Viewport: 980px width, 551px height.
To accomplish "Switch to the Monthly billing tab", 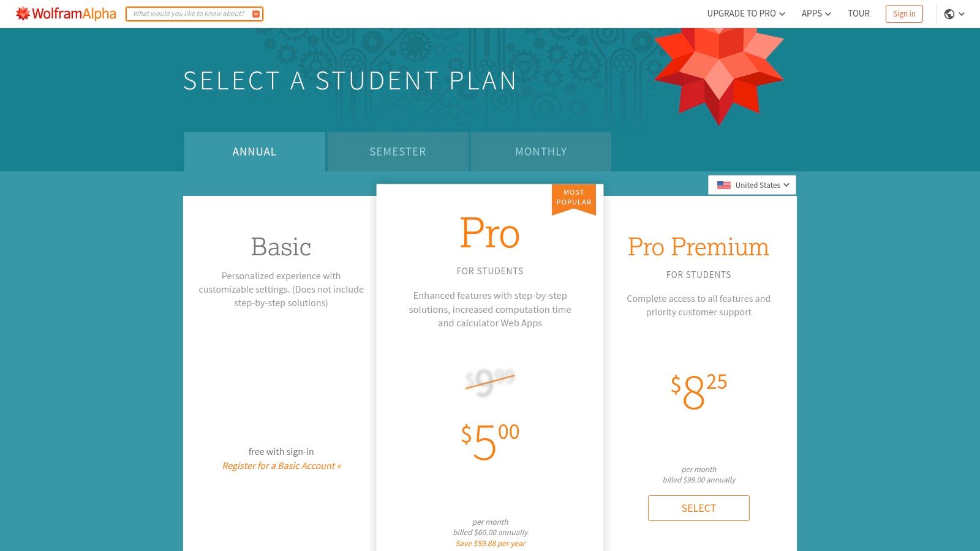I will pyautogui.click(x=541, y=152).
